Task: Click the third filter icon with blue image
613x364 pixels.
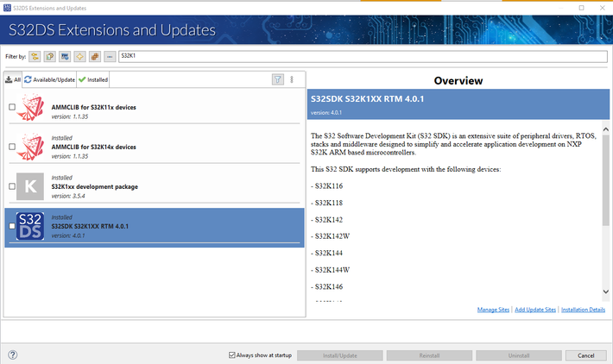Action: click(x=65, y=57)
